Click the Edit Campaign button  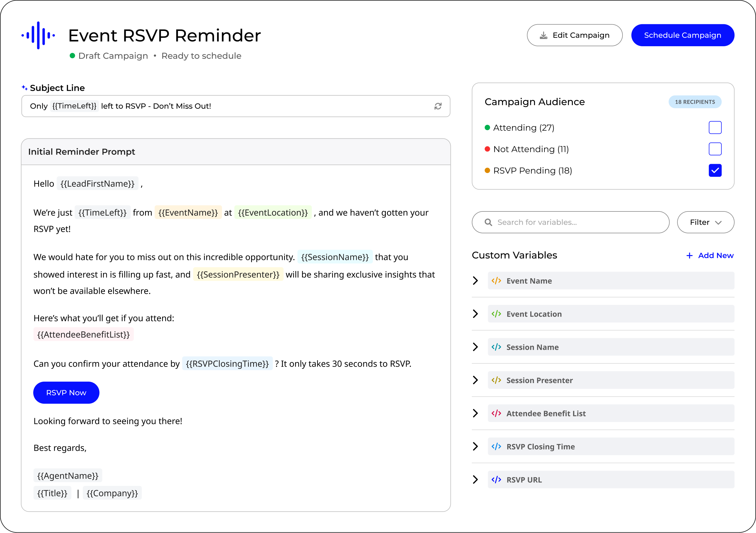pos(575,35)
